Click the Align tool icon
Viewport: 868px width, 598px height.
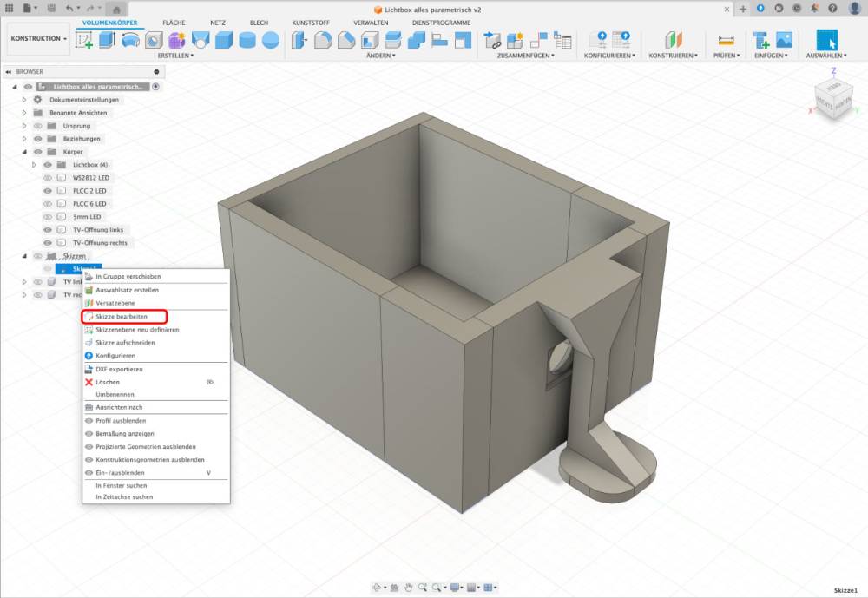439,41
